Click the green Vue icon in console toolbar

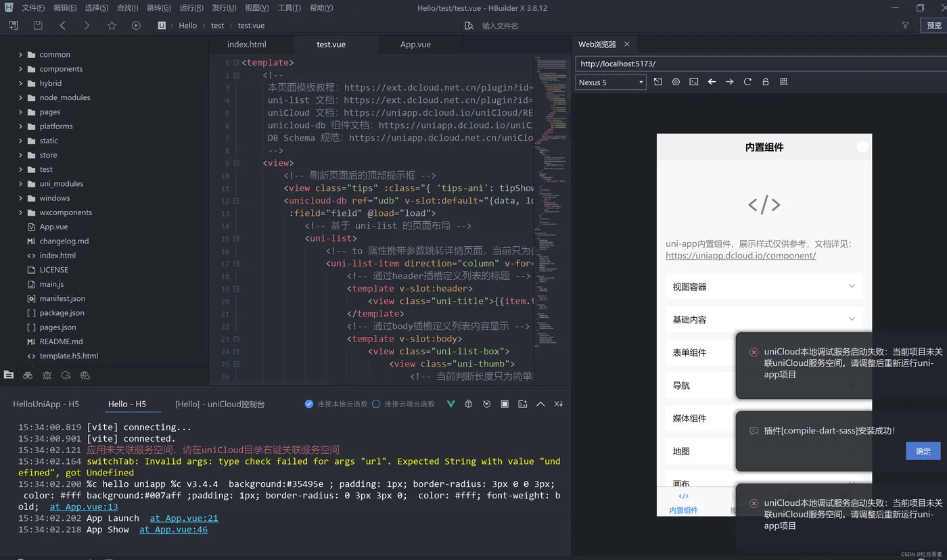pos(451,404)
